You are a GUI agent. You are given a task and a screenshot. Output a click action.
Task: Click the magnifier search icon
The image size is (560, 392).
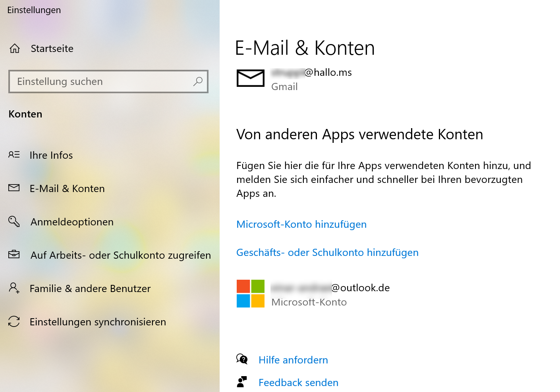click(x=198, y=81)
